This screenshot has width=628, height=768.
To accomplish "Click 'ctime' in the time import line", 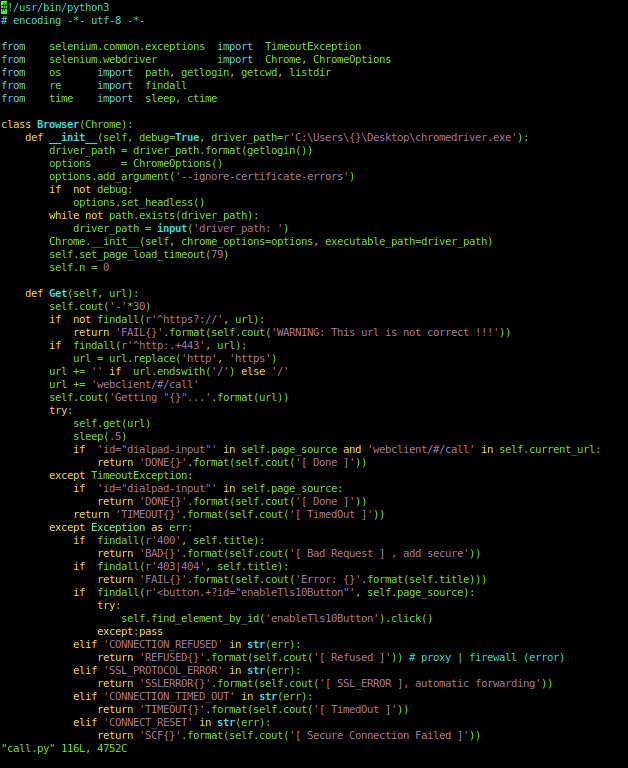I will [202, 98].
